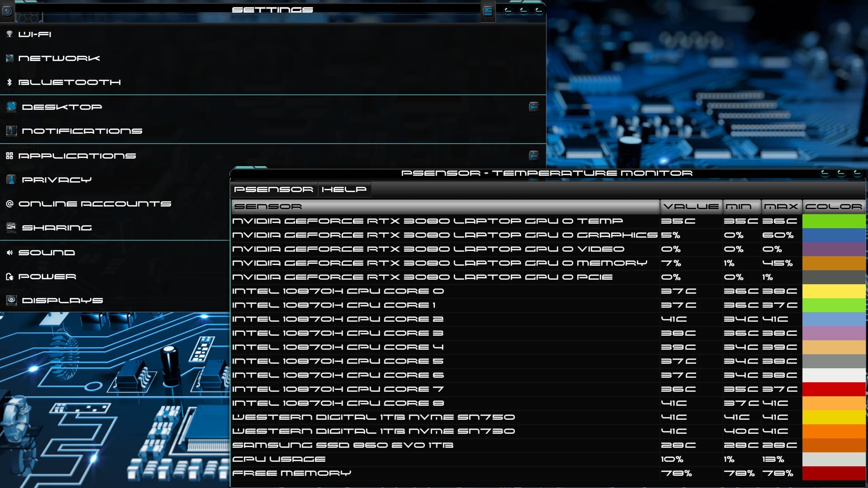Select Intel 10870H CPU Core 8 row
This screenshot has height=488, width=868.
pos(548,403)
